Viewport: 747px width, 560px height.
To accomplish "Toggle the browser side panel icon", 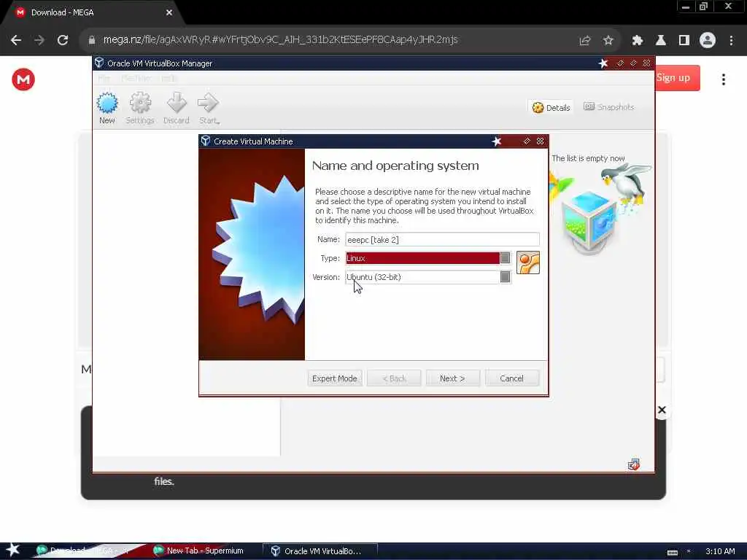I will point(684,41).
